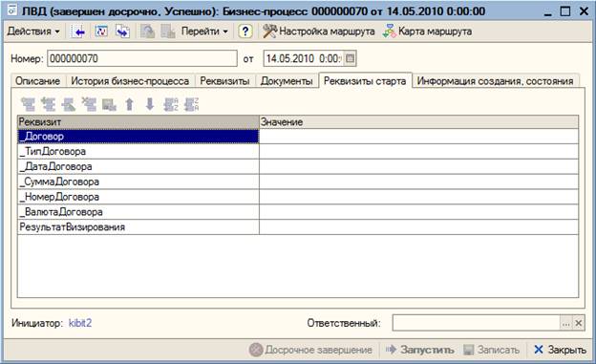Click the first greyed add-row table icon
This screenshot has width=596, height=364.
point(28,104)
